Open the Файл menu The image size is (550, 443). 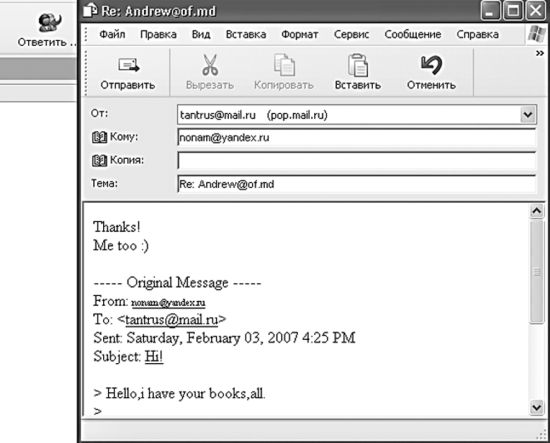point(112,34)
